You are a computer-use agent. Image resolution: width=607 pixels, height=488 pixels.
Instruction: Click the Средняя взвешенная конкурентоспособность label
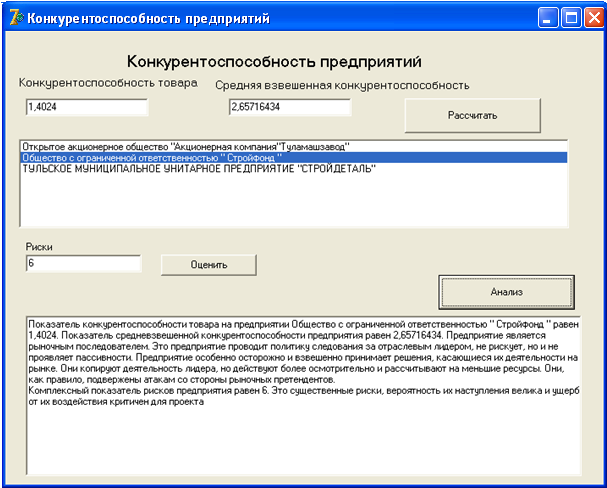tap(342, 85)
